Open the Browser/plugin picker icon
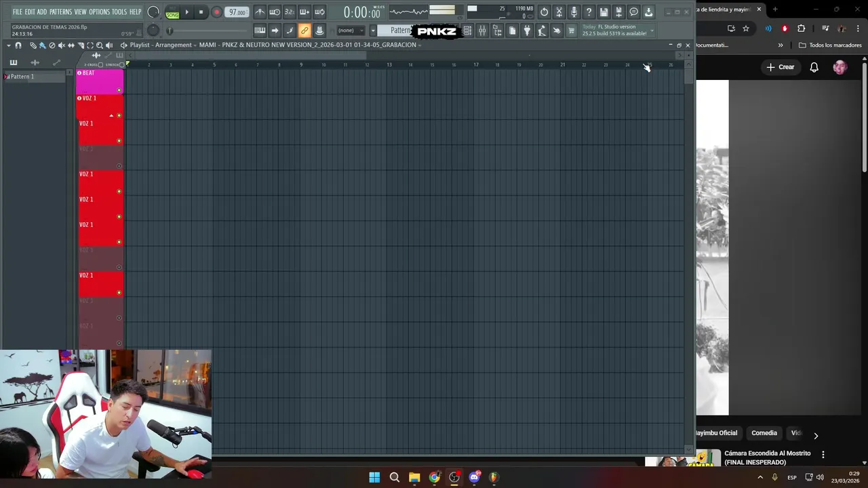Viewport: 868px width, 488px height. click(x=497, y=30)
